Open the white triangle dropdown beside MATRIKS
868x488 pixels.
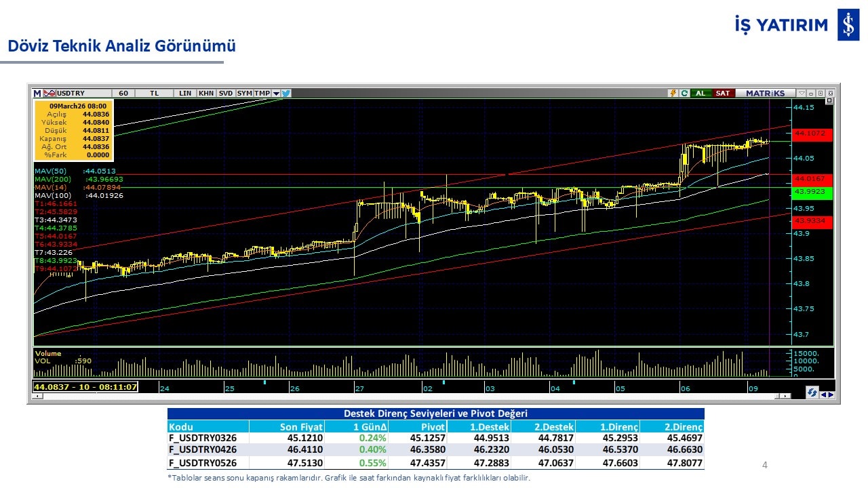pos(802,93)
